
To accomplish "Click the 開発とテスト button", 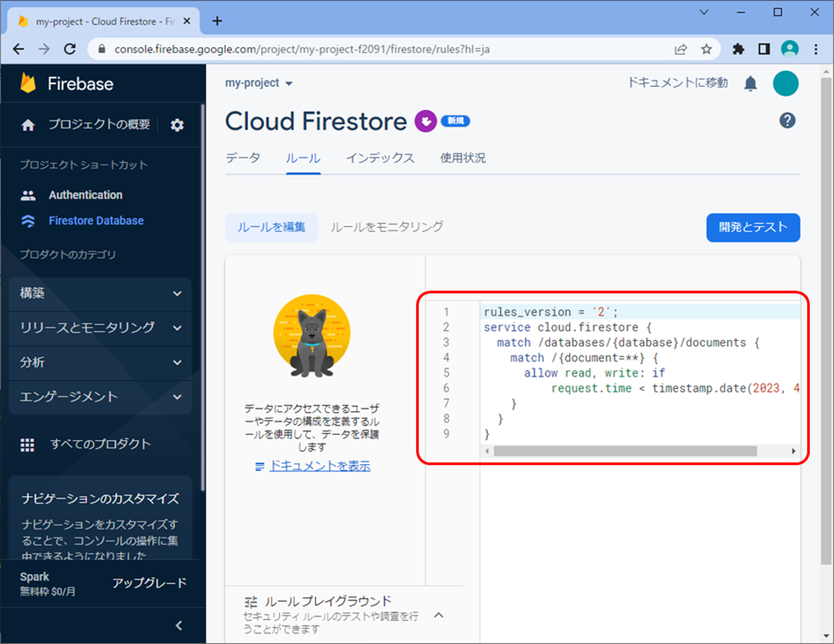I will [x=753, y=227].
